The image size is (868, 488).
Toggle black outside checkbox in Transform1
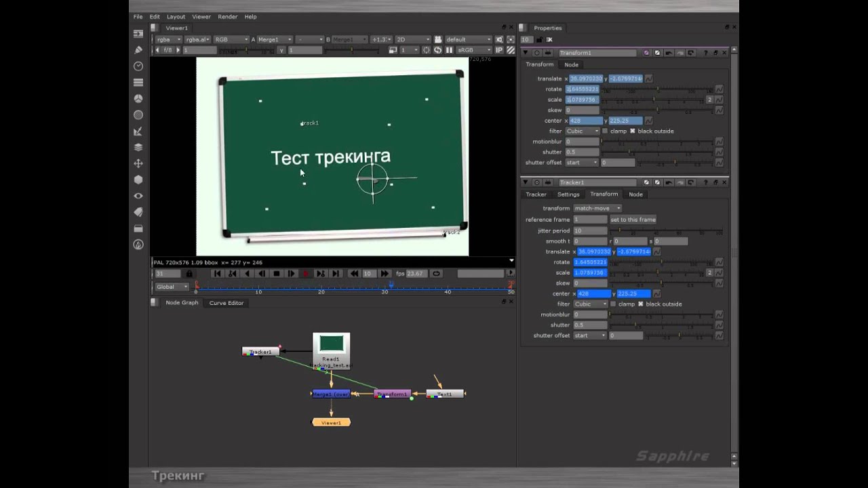[x=633, y=131]
